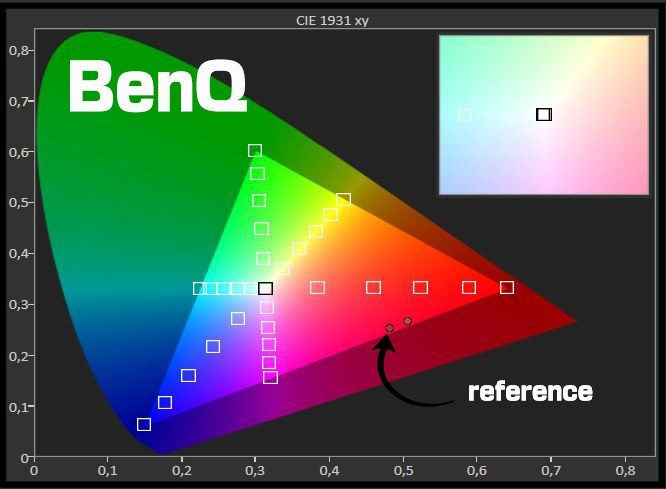Viewport: 666px width, 489px height.
Task: Click the y-axis label 0,1
Action: (18, 407)
